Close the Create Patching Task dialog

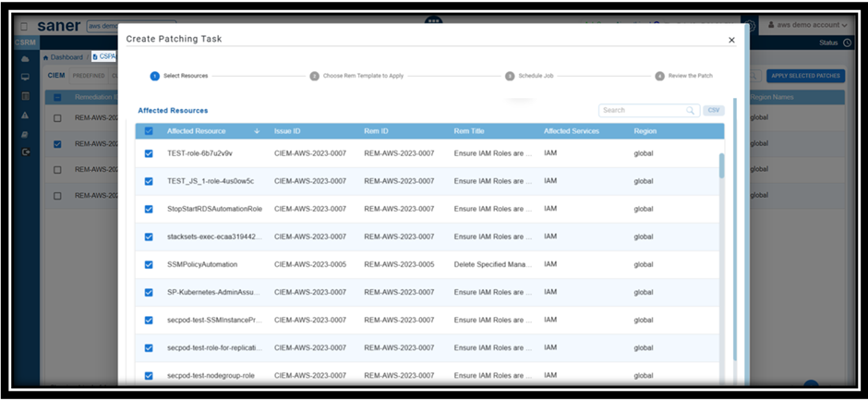click(731, 40)
